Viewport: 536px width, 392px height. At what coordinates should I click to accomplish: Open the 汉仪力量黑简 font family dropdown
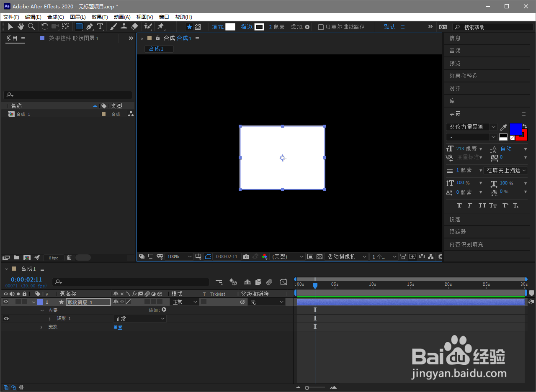[472, 127]
